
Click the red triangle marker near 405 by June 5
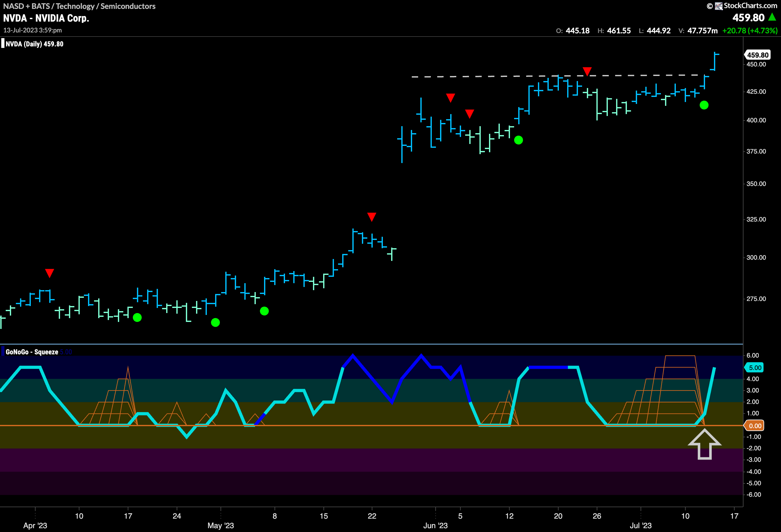tap(470, 113)
